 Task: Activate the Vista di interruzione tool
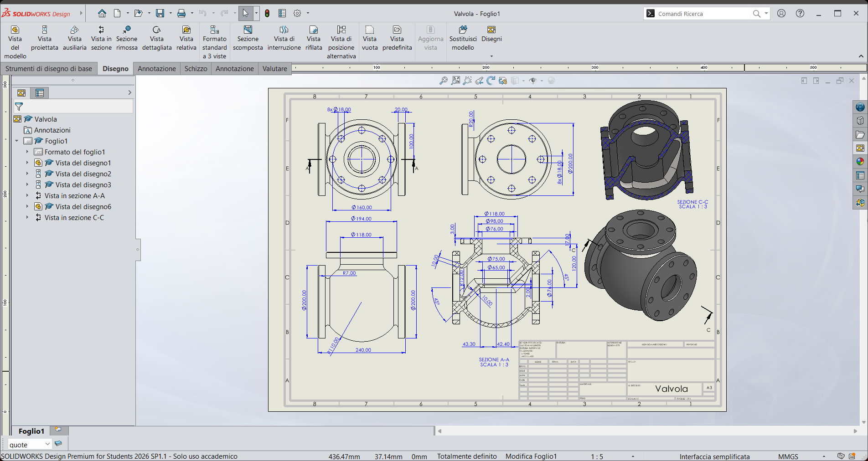[x=284, y=38]
